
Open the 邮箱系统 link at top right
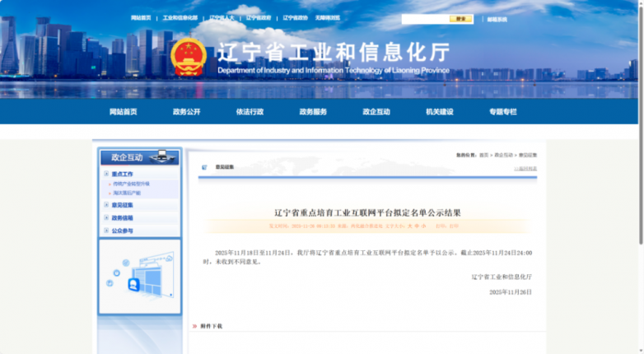pyautogui.click(x=497, y=19)
